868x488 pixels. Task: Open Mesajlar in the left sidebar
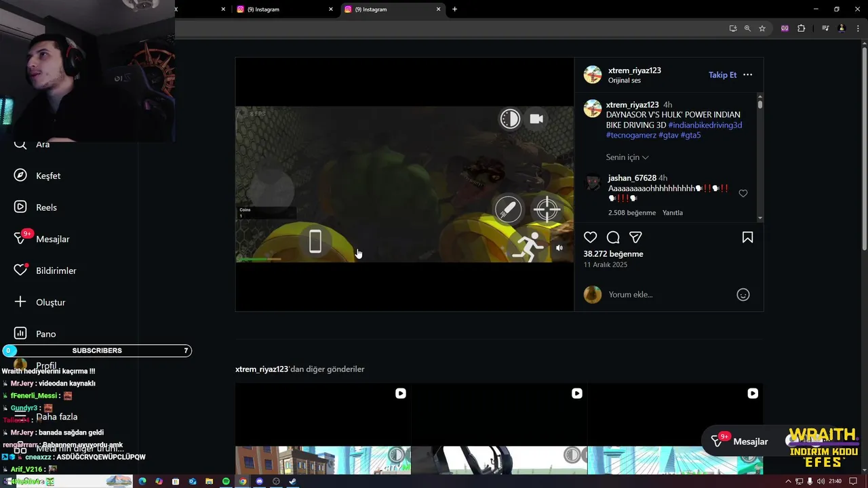[x=41, y=239]
